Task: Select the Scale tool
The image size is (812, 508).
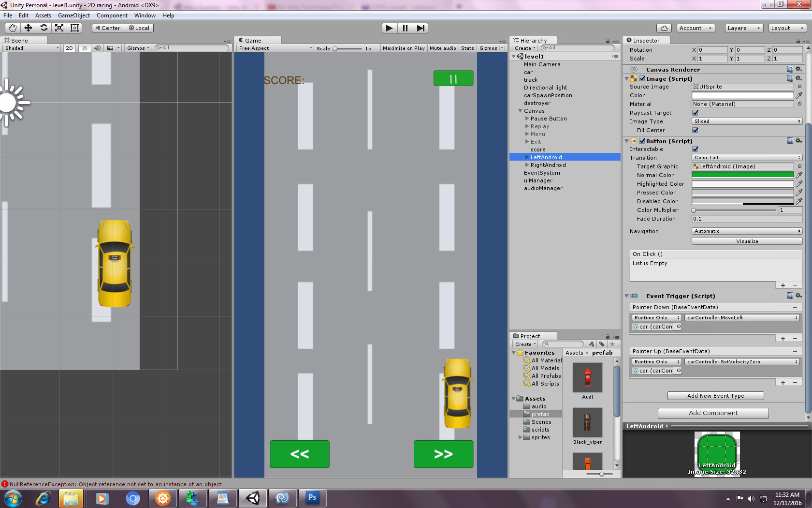Action: (59, 28)
